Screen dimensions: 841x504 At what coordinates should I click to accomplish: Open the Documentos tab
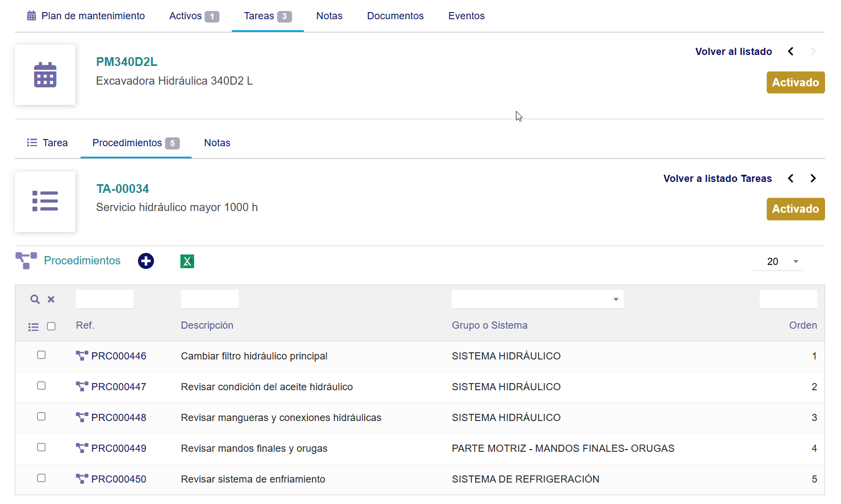coord(395,16)
